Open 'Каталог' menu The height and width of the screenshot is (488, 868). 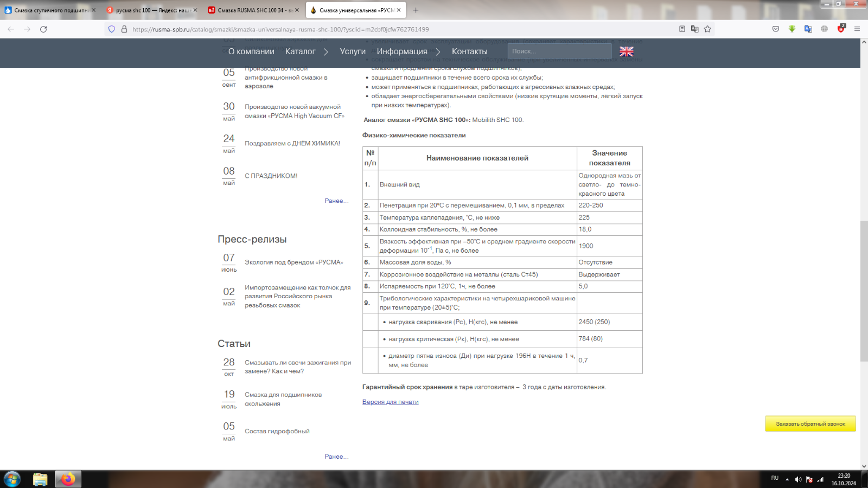300,52
